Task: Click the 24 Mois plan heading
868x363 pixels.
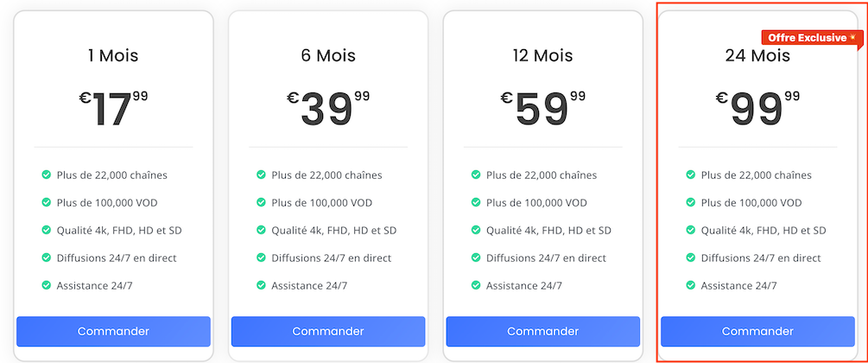Action: pos(757,55)
